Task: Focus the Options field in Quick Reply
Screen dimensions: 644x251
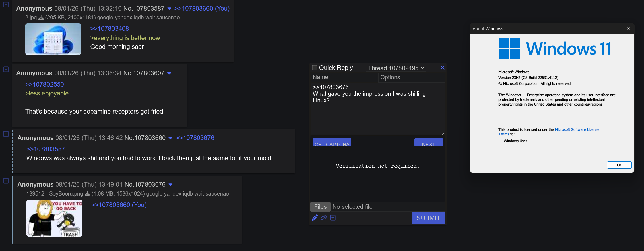Action: [x=412, y=77]
